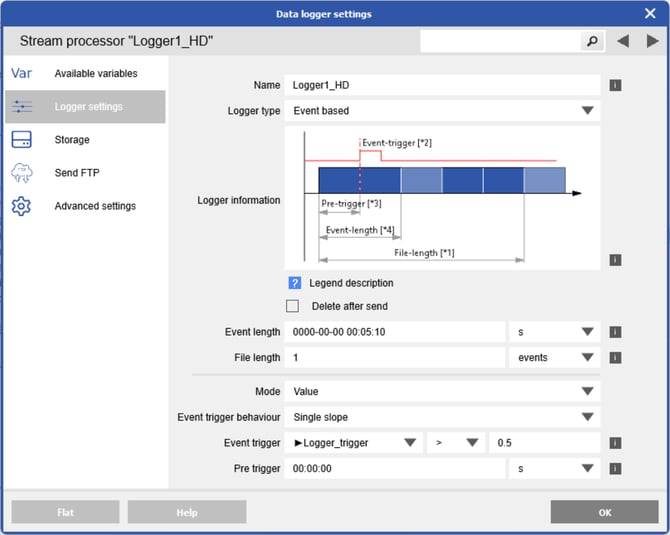
Task: Click the File length value field
Action: pyautogui.click(x=395, y=358)
